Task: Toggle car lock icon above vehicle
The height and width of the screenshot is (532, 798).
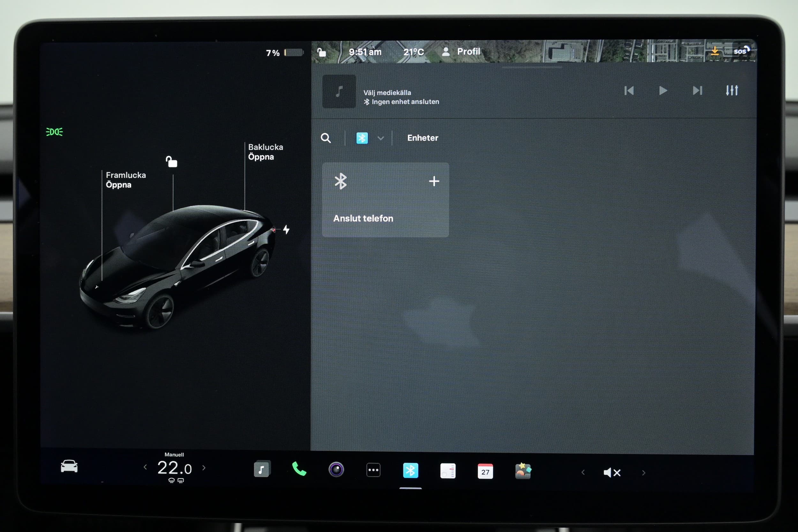Action: 171,161
